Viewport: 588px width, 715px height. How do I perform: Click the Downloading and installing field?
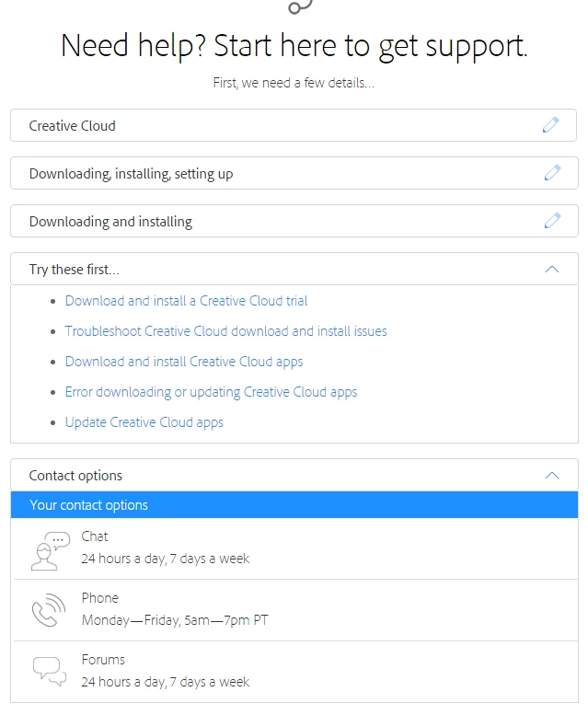[276, 222]
